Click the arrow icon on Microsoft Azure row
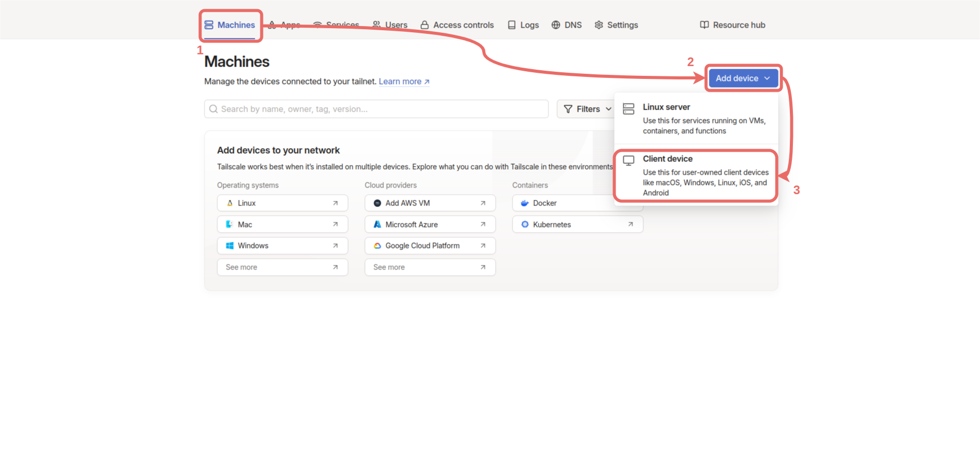The width and height of the screenshot is (980, 454). coord(483,224)
